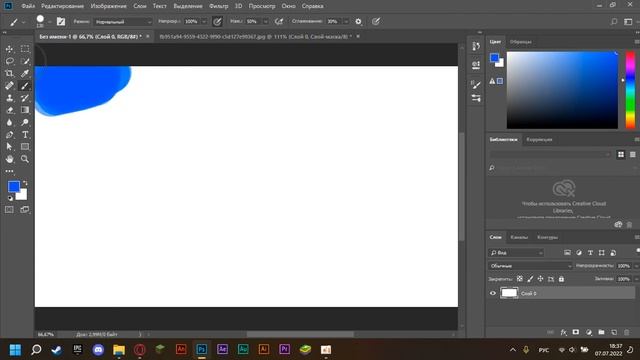The image size is (640, 360).
Task: Open the brush opacity 100% dropdown
Action: pos(204,22)
